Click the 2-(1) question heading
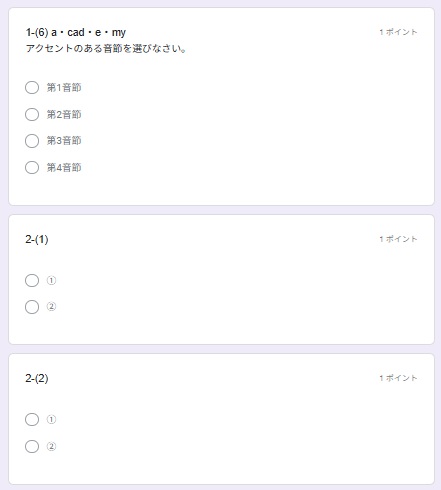Image resolution: width=441 pixels, height=490 pixels. pyautogui.click(x=37, y=239)
